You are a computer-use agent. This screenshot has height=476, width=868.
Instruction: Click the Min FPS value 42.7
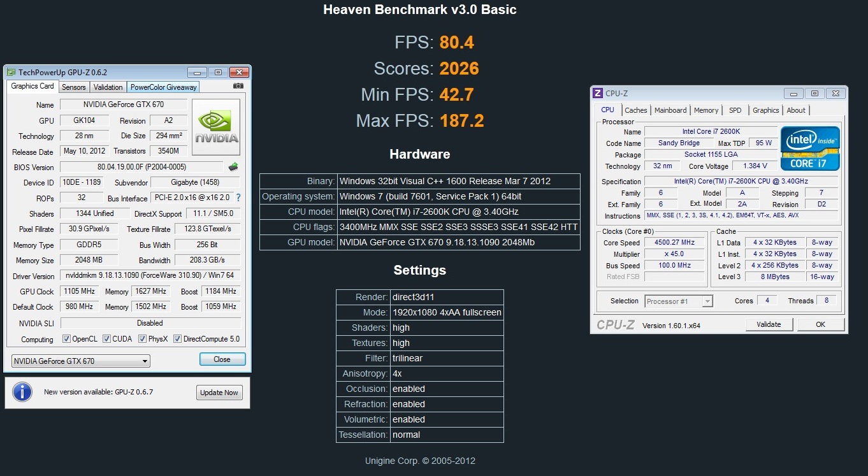click(x=456, y=94)
